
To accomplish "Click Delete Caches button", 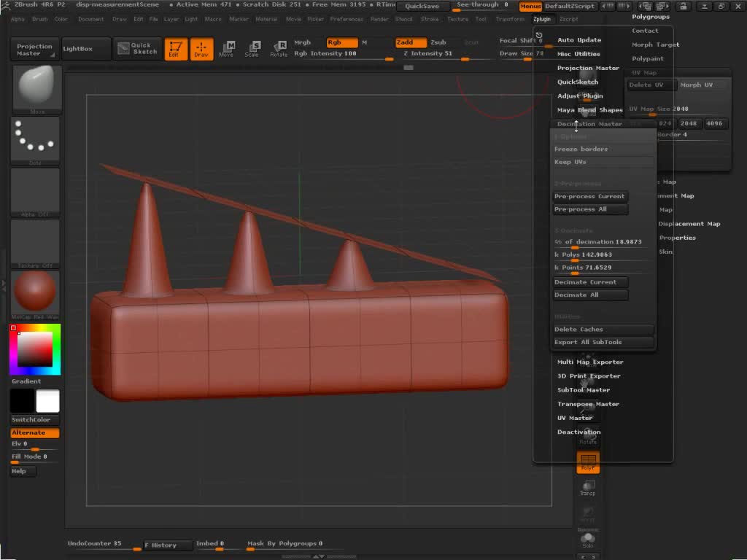I will pyautogui.click(x=603, y=329).
